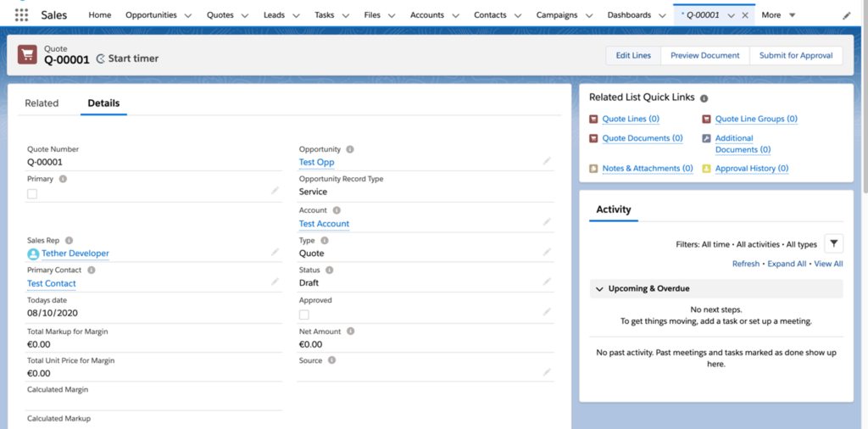Expand the Opportunities tab dropdown arrow
868x429 pixels.
[x=187, y=15]
